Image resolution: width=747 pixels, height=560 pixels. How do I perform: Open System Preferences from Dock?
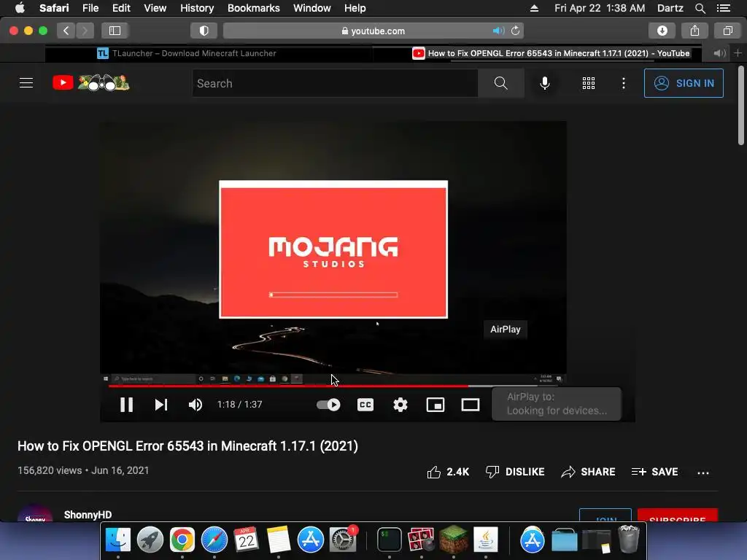click(343, 540)
